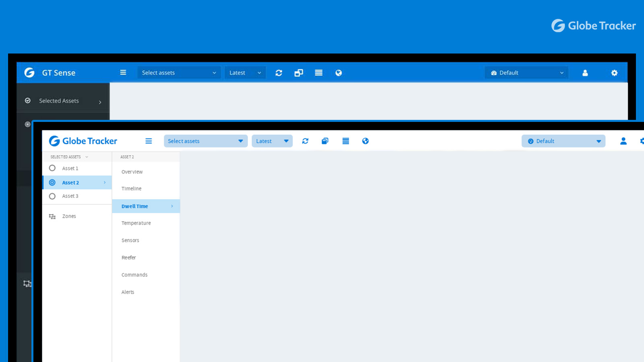Click GT Sense logo icon in back window
Screen dimensions: 644x362
pos(29,72)
